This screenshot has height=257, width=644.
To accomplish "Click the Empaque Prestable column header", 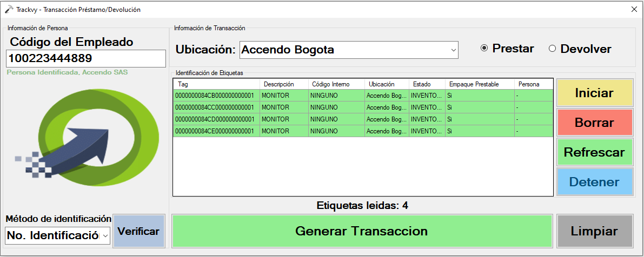I will coord(480,84).
